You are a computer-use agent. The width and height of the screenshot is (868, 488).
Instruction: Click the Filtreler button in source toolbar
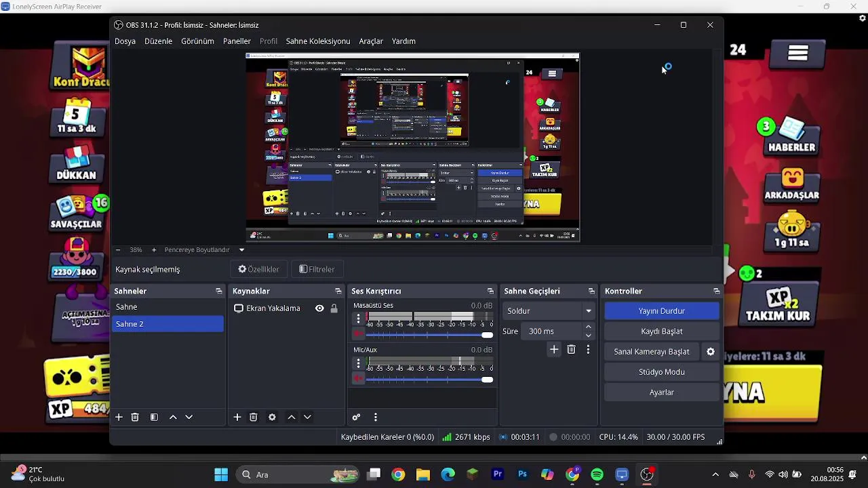coord(317,269)
